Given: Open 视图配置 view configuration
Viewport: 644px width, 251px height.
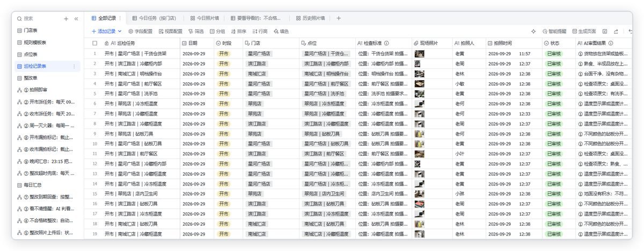Looking at the screenshot, I should [x=171, y=31].
